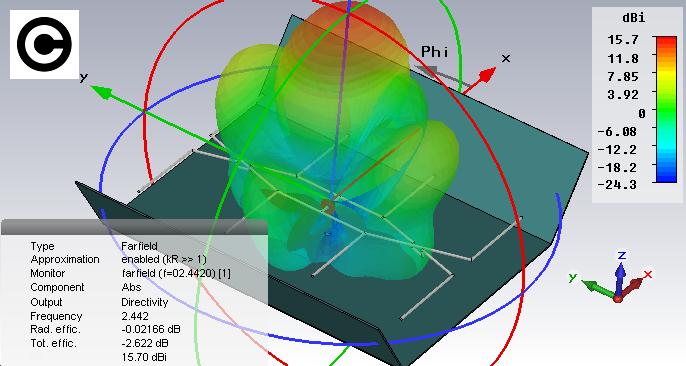Image resolution: width=686 pixels, height=366 pixels.
Task: Click the 15.7 maximum value on legend
Action: click(623, 40)
